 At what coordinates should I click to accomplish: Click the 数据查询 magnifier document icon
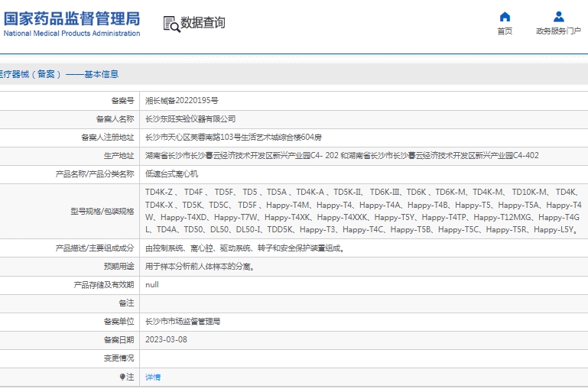click(x=172, y=24)
